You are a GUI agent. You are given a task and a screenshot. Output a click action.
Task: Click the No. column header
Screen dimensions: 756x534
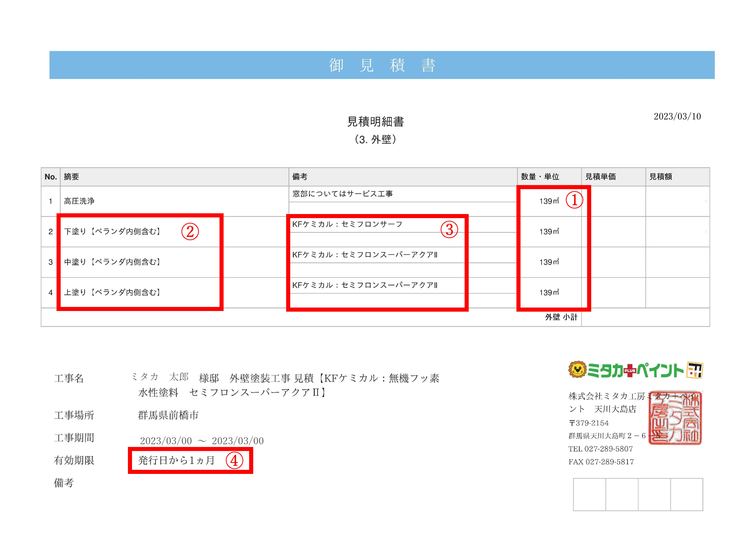tap(51, 177)
